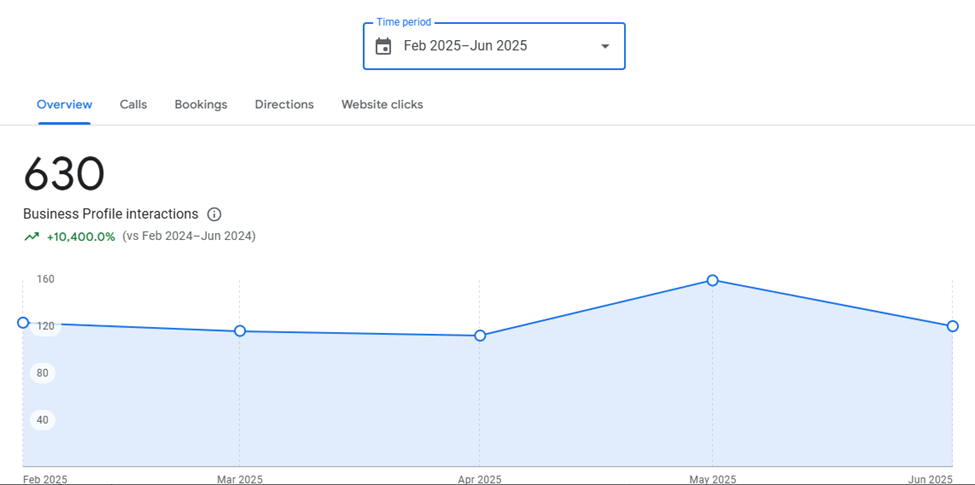
Task: View the Website clicks tab
Action: tap(382, 104)
